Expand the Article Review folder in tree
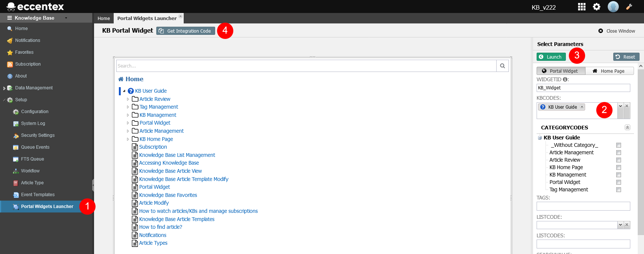Viewport: 644px width, 254px height. click(128, 99)
